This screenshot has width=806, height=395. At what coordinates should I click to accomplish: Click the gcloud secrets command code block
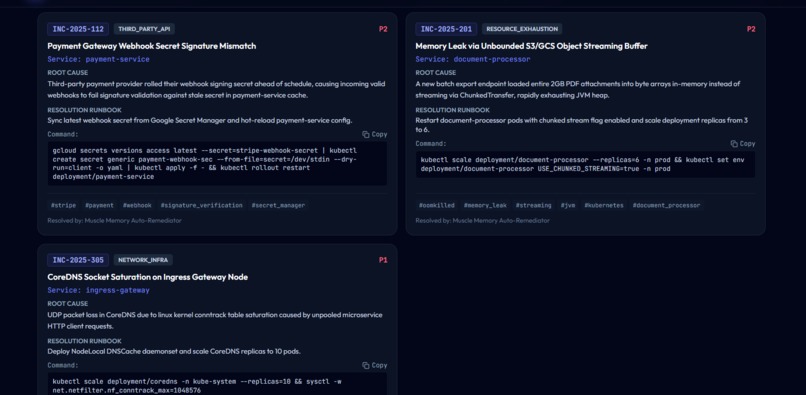pyautogui.click(x=217, y=164)
